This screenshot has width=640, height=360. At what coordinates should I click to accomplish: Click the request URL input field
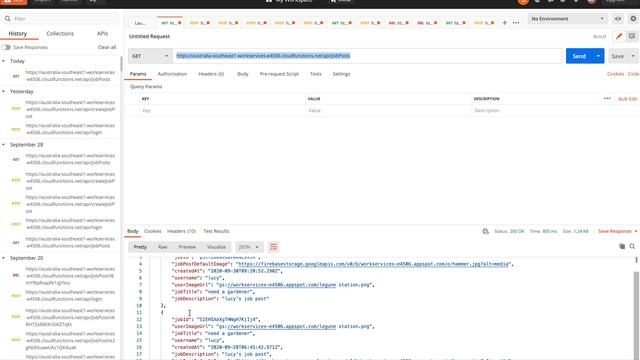point(367,56)
